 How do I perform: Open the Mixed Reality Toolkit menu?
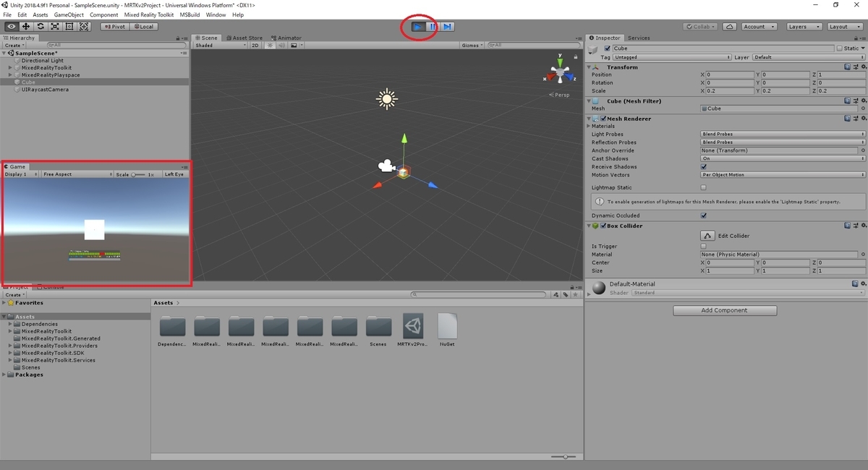(x=148, y=14)
